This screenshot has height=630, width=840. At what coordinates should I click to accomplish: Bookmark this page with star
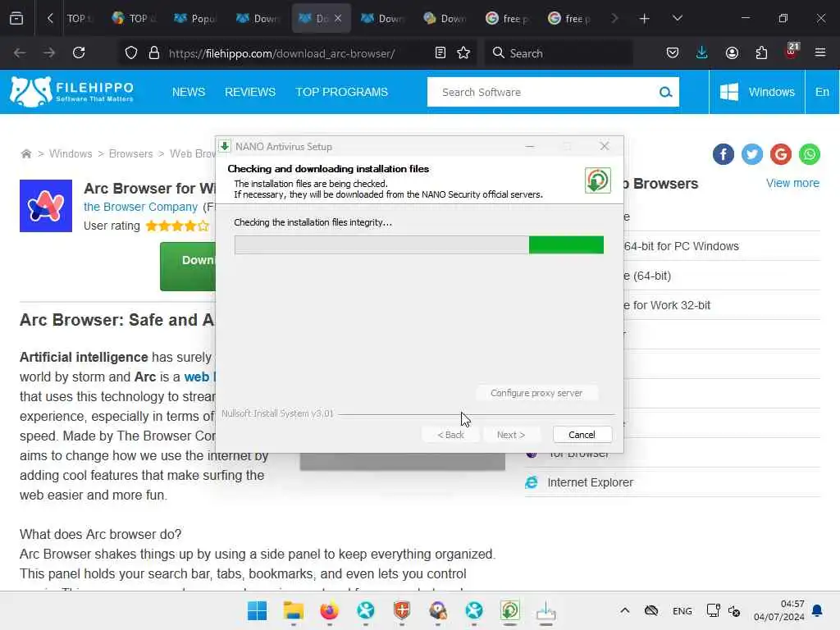click(x=463, y=52)
